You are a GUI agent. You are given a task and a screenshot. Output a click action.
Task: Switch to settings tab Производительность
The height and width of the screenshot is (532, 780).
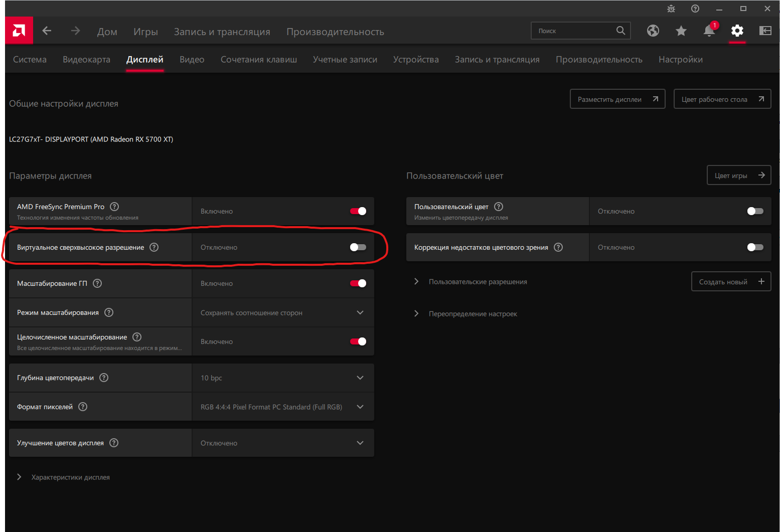point(599,60)
